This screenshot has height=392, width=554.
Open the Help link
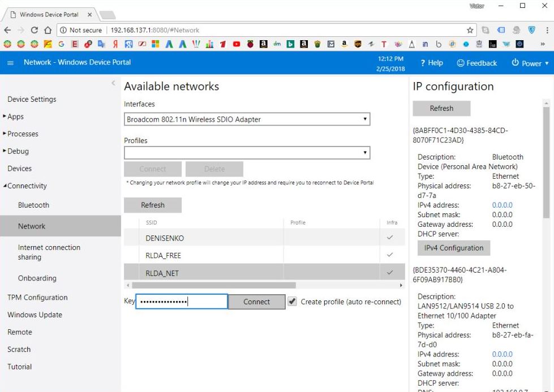pos(431,63)
